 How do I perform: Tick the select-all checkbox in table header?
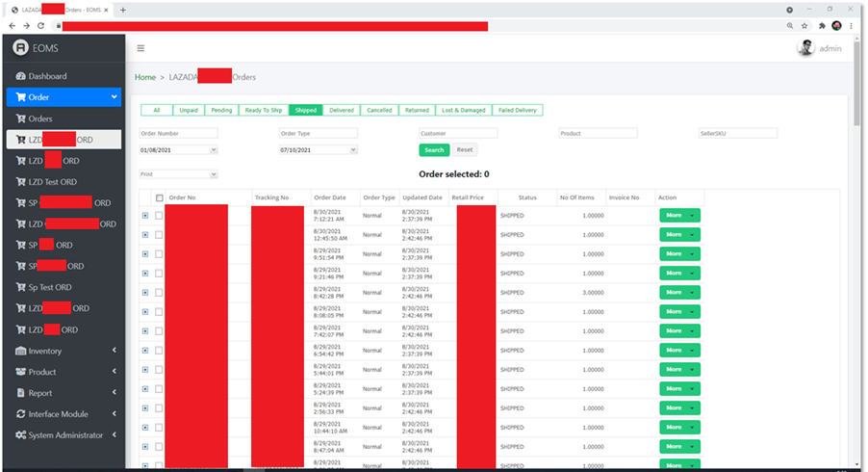click(160, 197)
